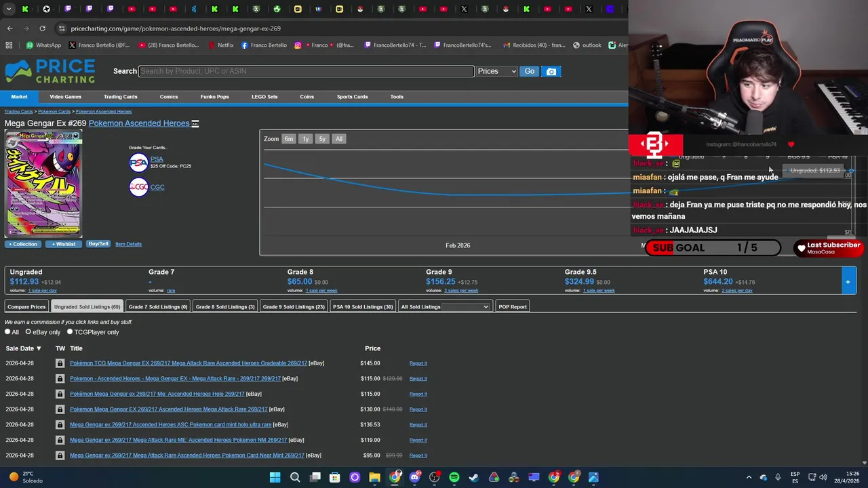
Task: Open the Pokemon Ascended Heroes title link
Action: point(139,123)
